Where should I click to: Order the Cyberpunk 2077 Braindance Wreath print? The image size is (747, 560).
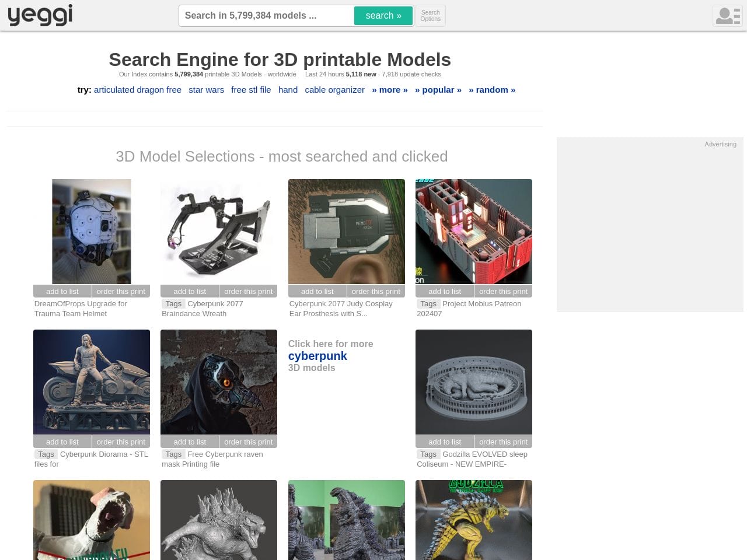coord(248,291)
